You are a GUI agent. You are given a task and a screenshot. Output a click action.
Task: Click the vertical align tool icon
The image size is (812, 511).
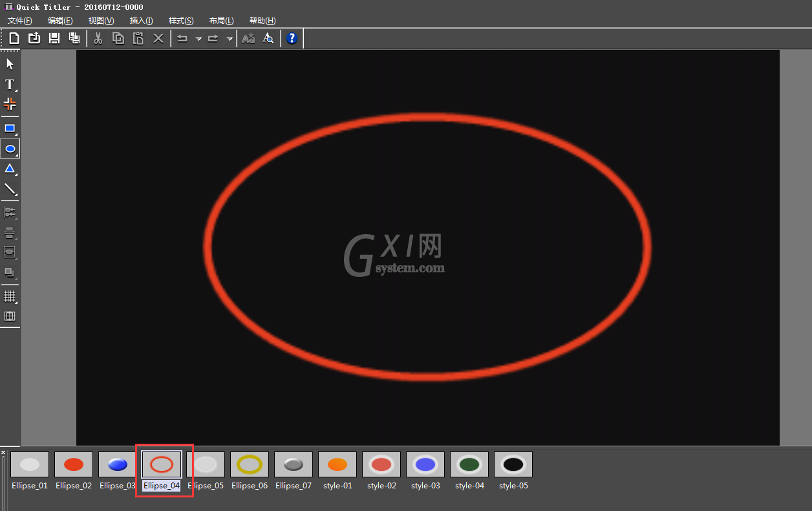[10, 233]
